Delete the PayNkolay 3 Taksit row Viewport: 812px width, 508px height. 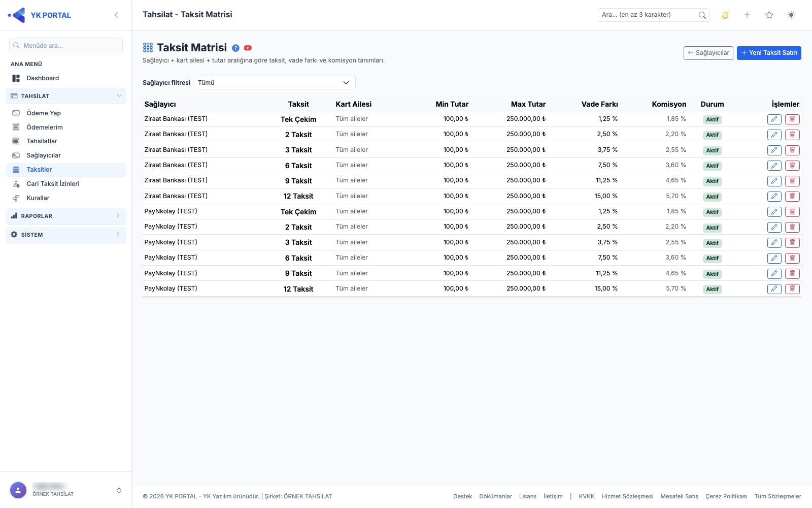tap(792, 243)
